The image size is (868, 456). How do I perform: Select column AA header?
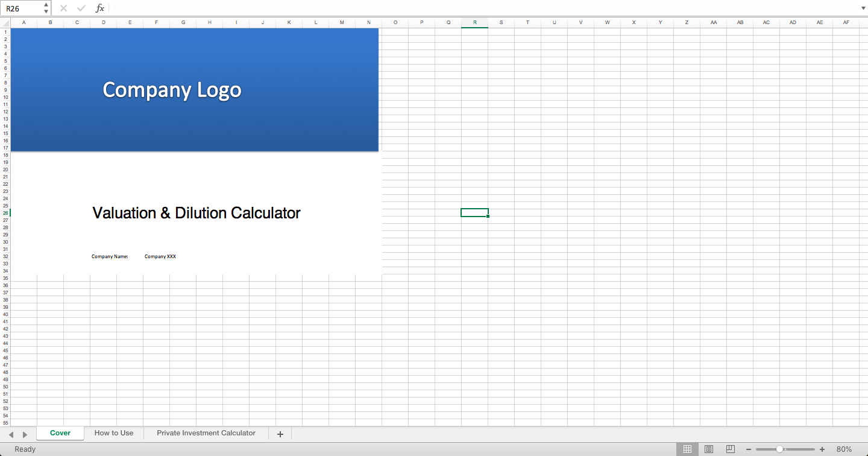pyautogui.click(x=713, y=22)
